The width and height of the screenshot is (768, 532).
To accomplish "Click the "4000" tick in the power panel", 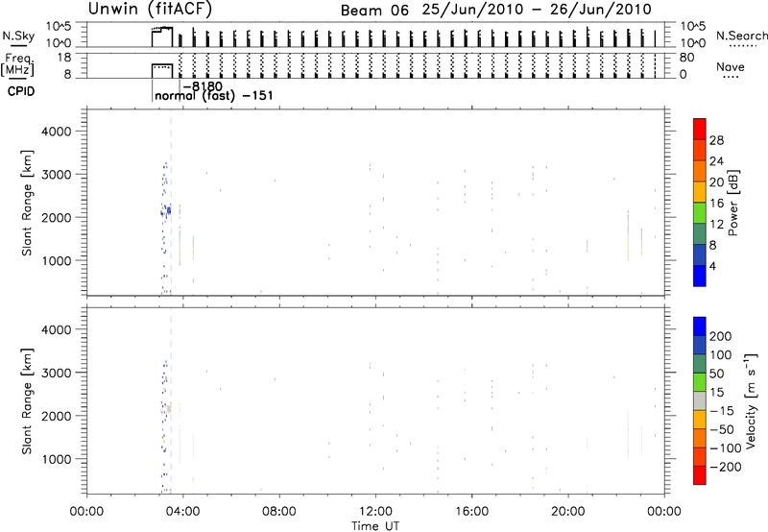I will [57, 132].
